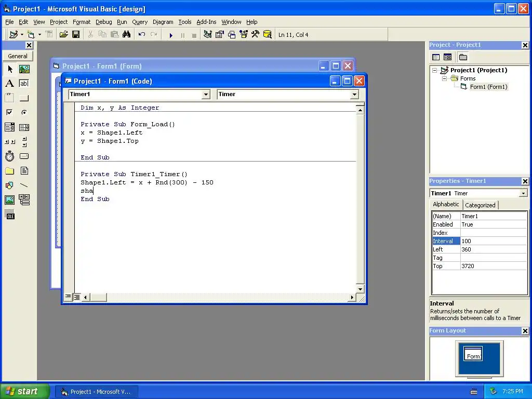Start the program with the Run arrow
Image resolution: width=532 pixels, height=399 pixels.
click(x=171, y=35)
